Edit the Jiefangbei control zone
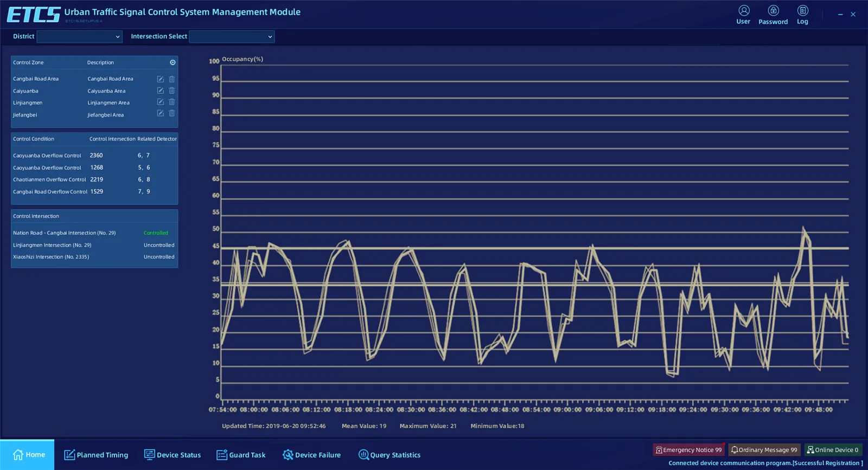This screenshot has height=470, width=868. (161, 113)
